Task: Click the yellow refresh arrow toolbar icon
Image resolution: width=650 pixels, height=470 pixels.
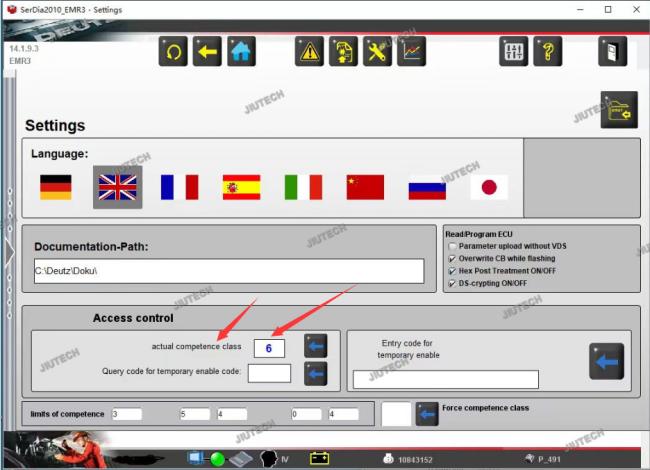Action: point(173,51)
